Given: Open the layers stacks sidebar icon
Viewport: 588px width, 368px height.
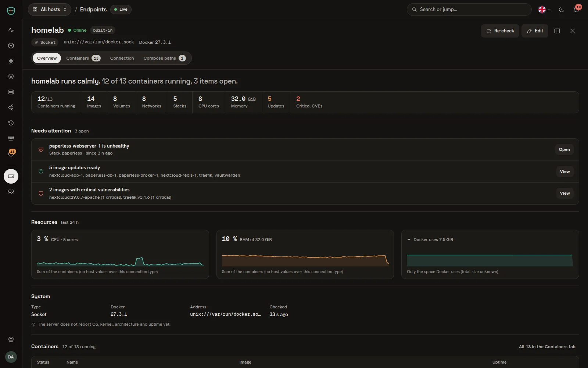Looking at the screenshot, I should coord(11,77).
